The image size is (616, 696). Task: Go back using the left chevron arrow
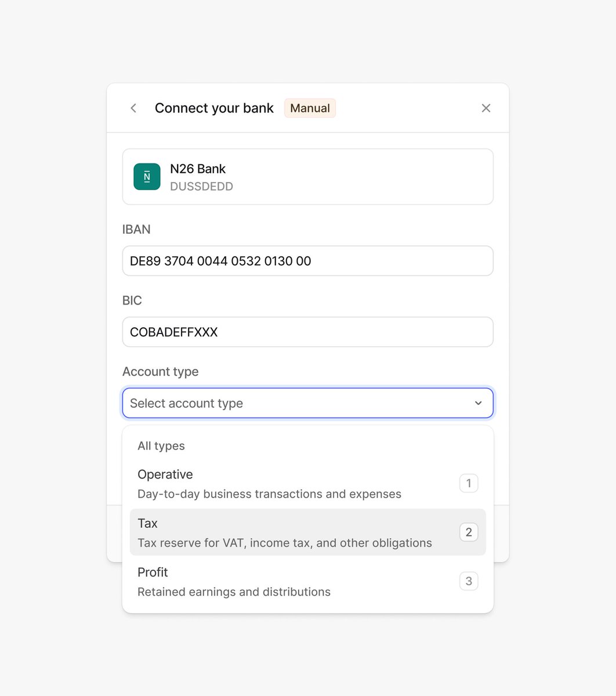pyautogui.click(x=133, y=108)
